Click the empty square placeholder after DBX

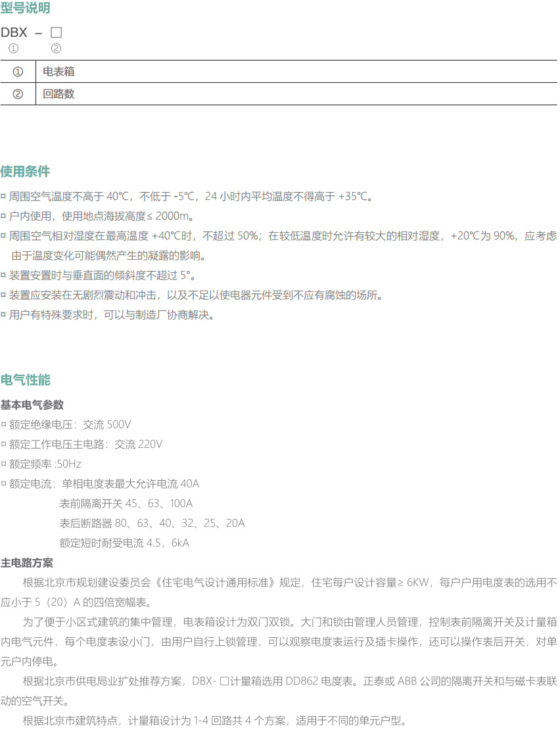coord(56,33)
